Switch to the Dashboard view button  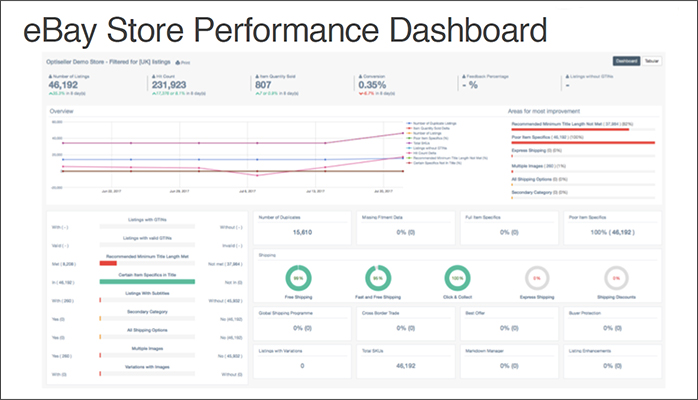point(626,61)
